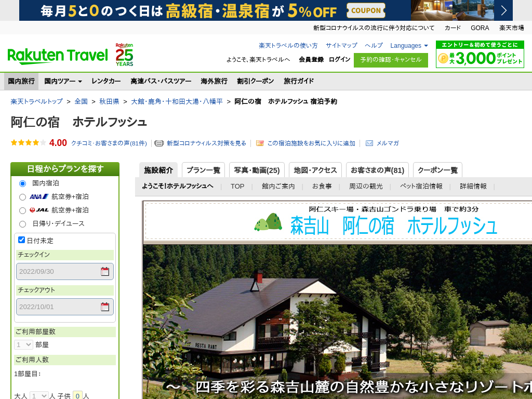Click the 全国 breadcrumb link
The height and width of the screenshot is (399, 532).
[x=81, y=101]
